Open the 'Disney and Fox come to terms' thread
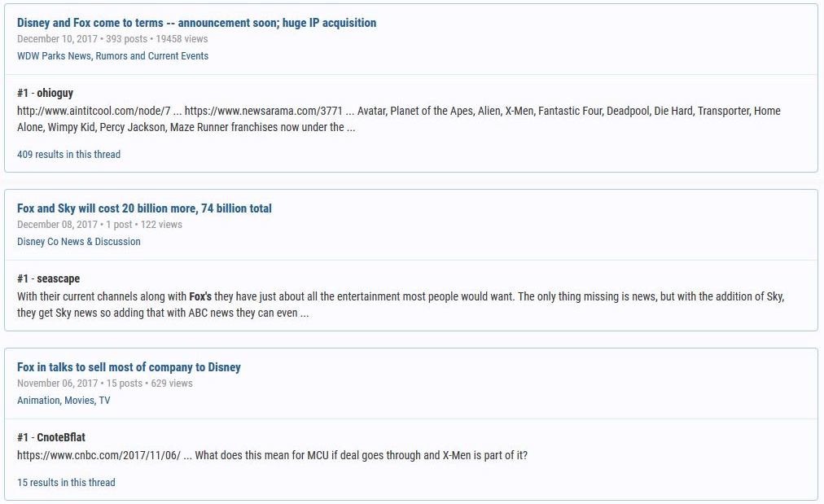Viewport: 824px width, 504px height. [x=196, y=23]
